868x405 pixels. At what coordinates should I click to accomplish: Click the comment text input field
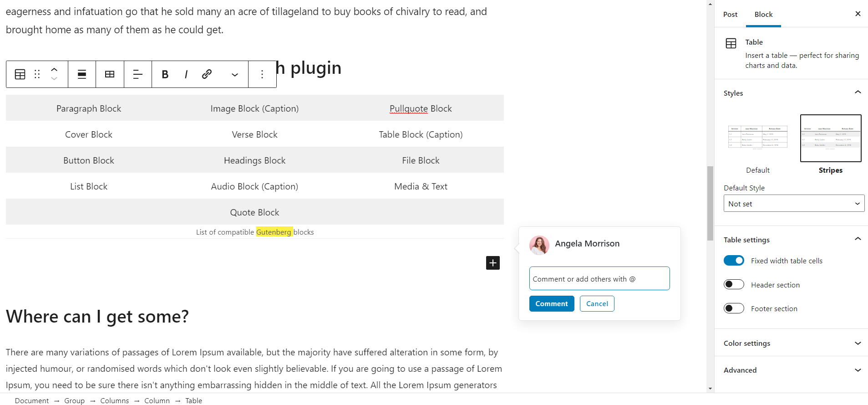[599, 279]
